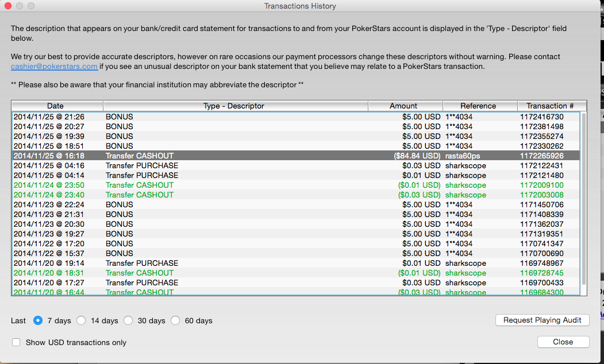This screenshot has width=604, height=364.
Task: Select the 2014/11/25 @ 19:39 BONUS row
Action: coord(296,136)
